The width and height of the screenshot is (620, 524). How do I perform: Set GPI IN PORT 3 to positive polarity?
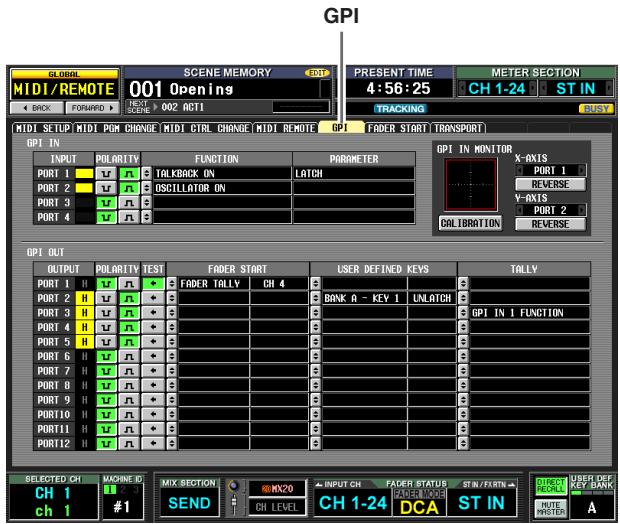(129, 203)
